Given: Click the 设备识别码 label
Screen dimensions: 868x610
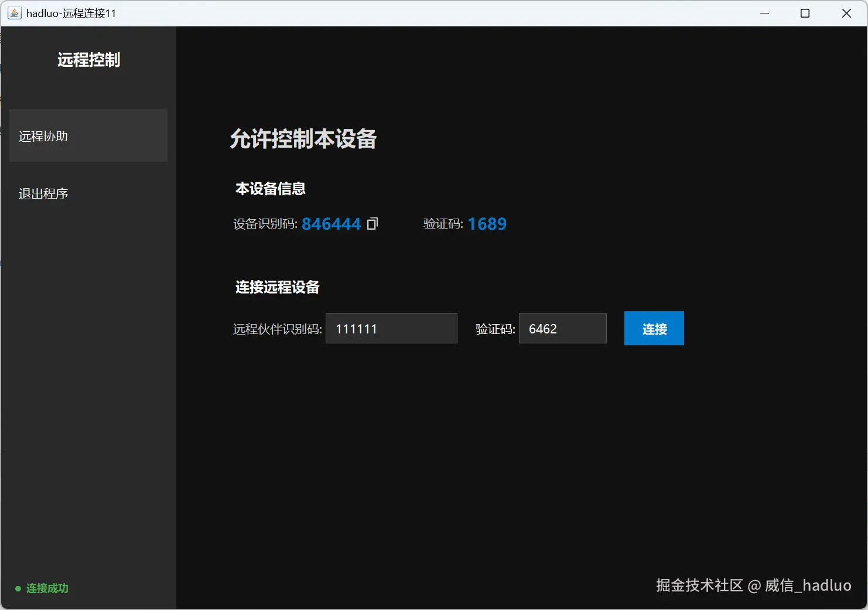Looking at the screenshot, I should coord(265,224).
